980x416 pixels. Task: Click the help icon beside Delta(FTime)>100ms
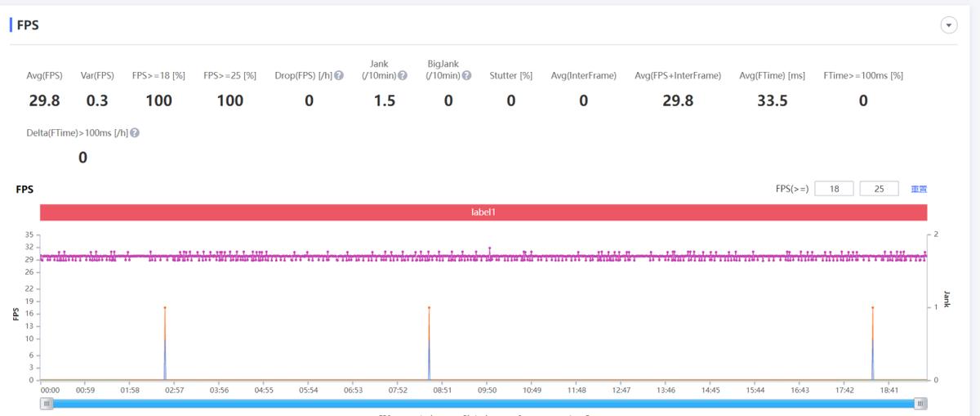135,132
